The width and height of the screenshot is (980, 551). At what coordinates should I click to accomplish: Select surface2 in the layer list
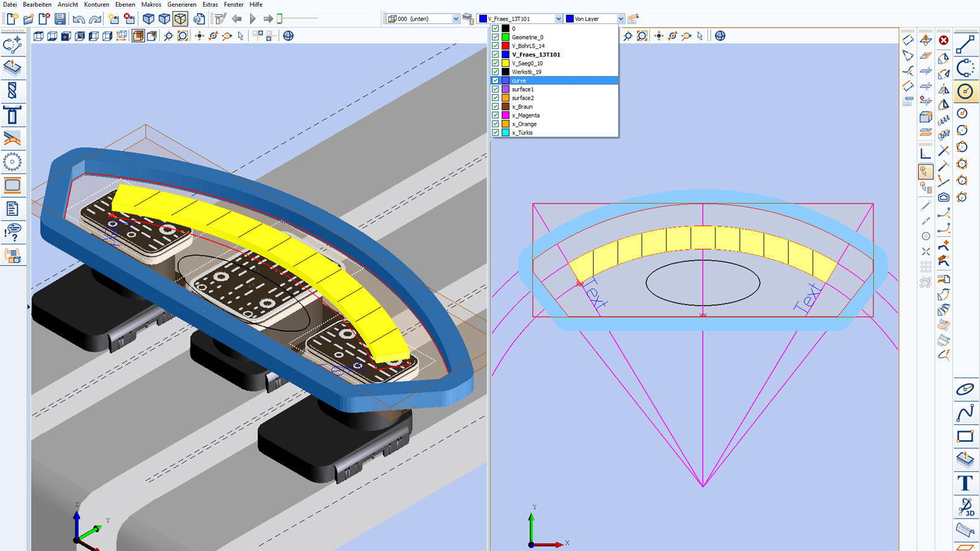pyautogui.click(x=554, y=98)
